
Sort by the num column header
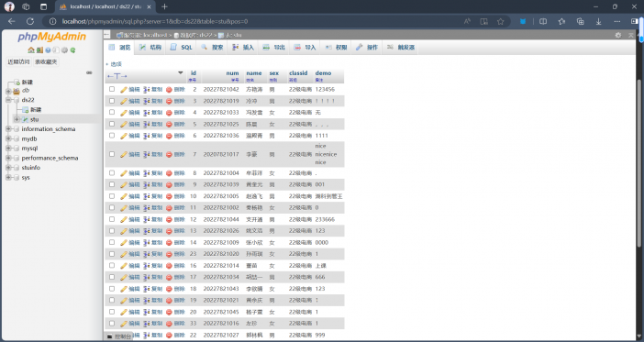tap(232, 73)
